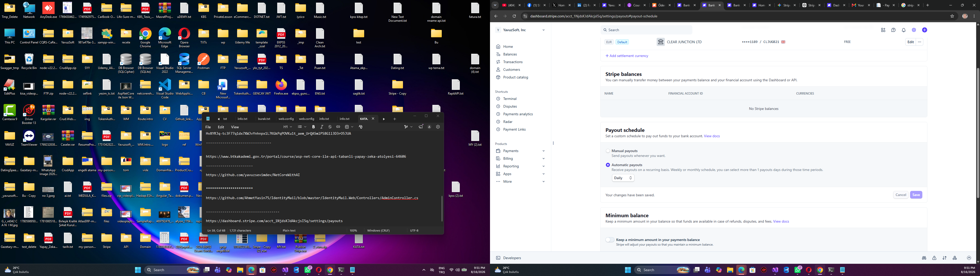
Task: Select the Manual payouts option
Action: click(x=608, y=151)
